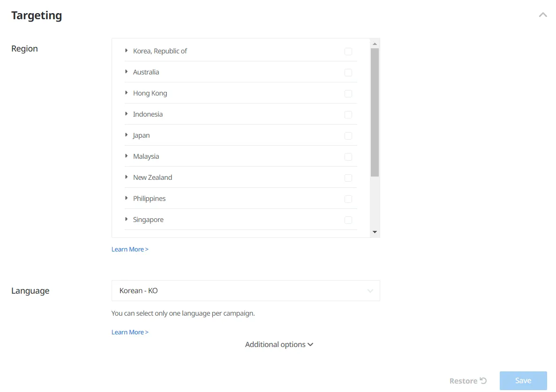The image size is (556, 392).
Task: Click the Restore button
Action: (x=463, y=381)
